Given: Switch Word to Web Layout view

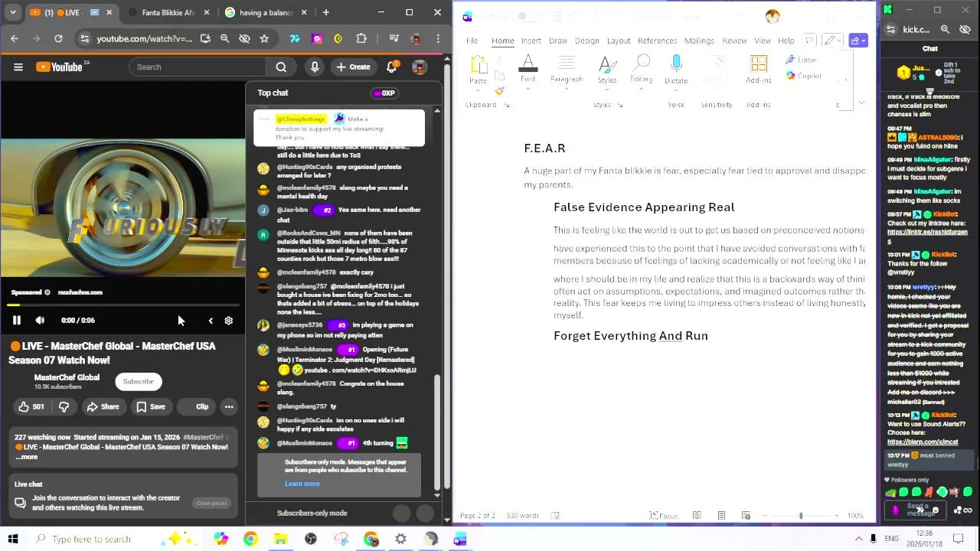Looking at the screenshot, I should click(x=746, y=516).
